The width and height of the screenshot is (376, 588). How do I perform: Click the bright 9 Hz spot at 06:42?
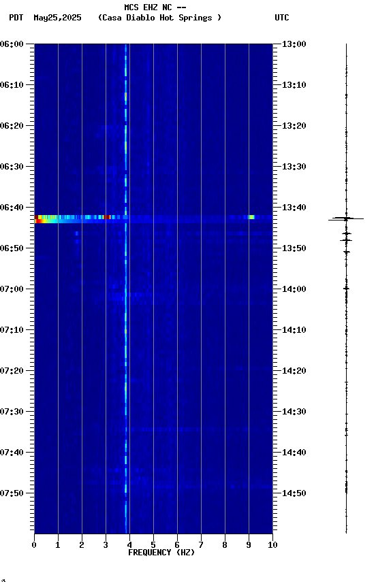pos(251,217)
